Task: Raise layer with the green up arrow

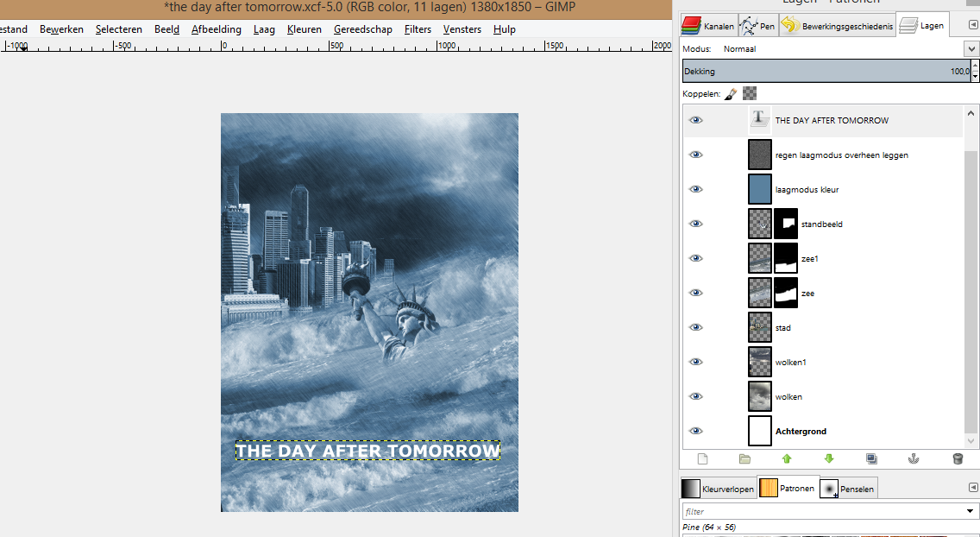Action: click(x=787, y=459)
